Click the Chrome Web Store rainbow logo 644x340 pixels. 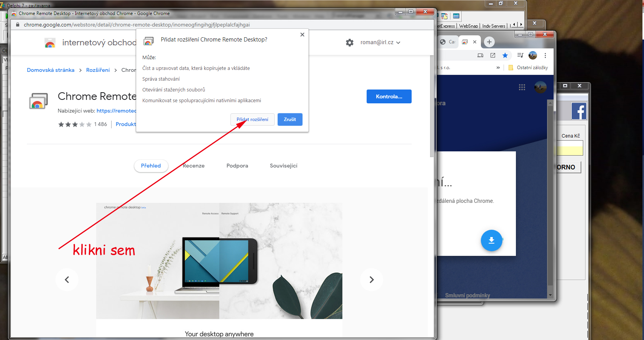(50, 43)
